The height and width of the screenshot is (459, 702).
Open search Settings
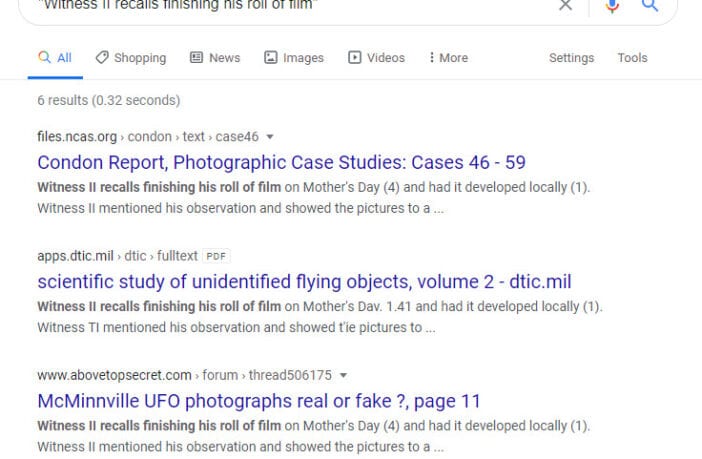coord(571,58)
